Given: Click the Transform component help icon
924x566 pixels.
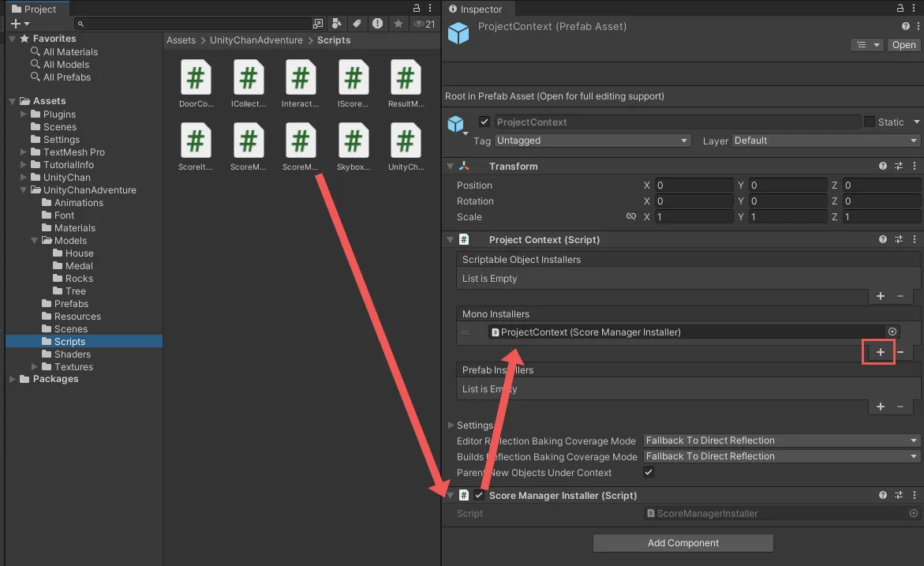Looking at the screenshot, I should [x=883, y=167].
